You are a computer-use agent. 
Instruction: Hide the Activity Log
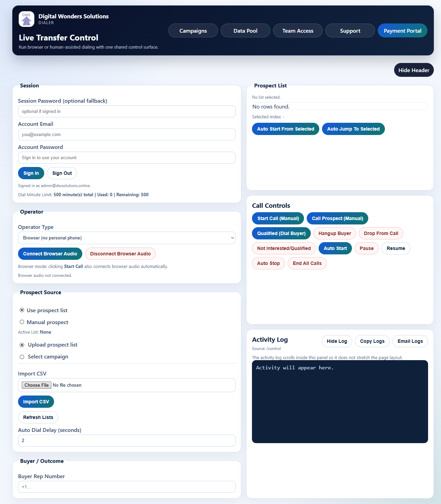coord(337,341)
